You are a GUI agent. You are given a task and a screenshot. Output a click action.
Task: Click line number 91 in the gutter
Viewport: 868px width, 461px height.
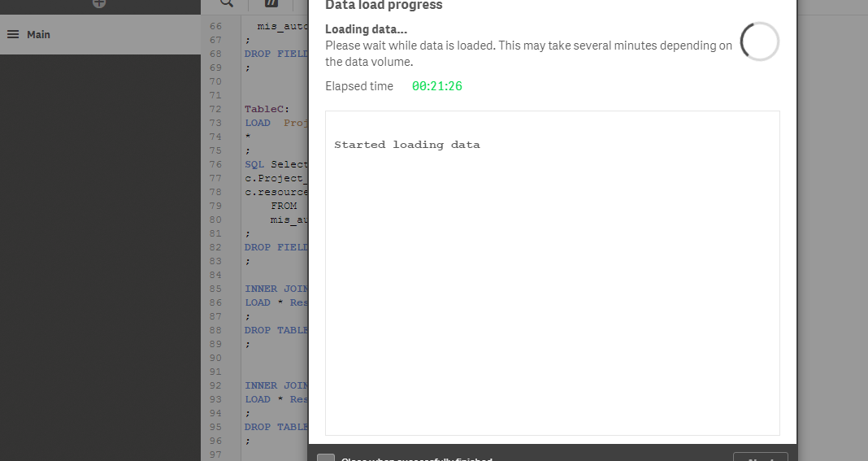pos(215,372)
